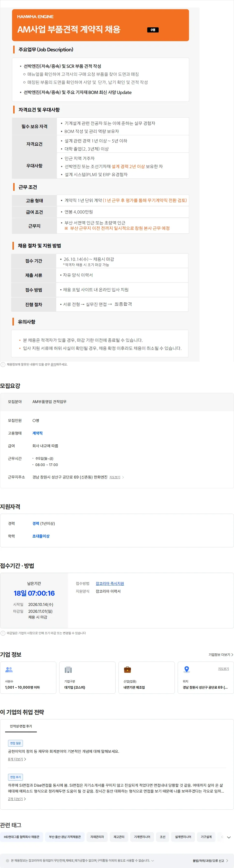Click the AM부품영업 견적업무 field value
Image resolution: width=234 pixels, height=868 pixels.
pos(49,402)
